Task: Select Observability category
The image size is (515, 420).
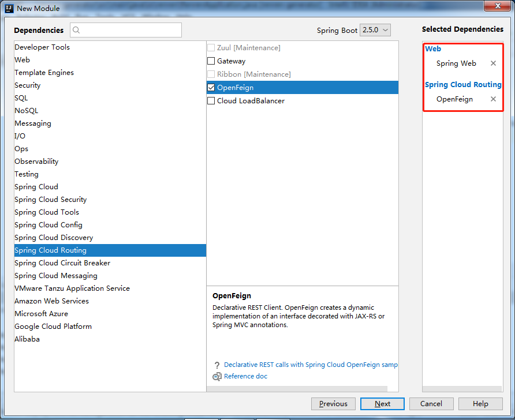Action: (110, 162)
